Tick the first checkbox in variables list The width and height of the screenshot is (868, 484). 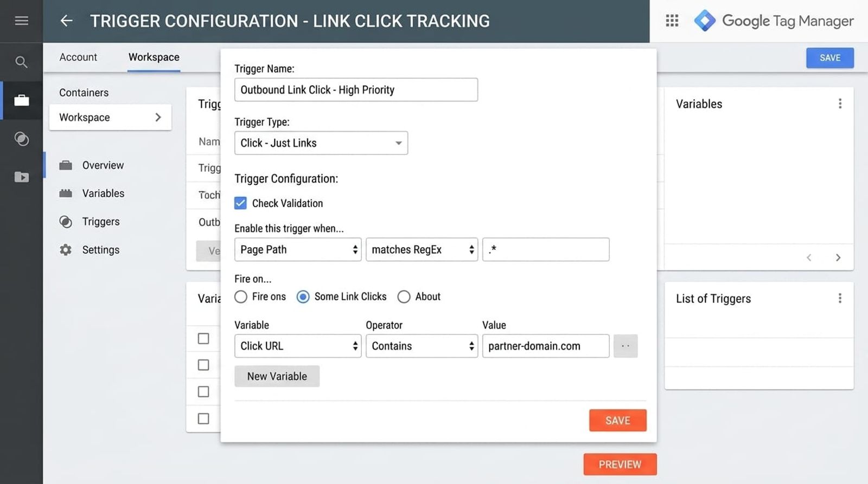point(203,339)
